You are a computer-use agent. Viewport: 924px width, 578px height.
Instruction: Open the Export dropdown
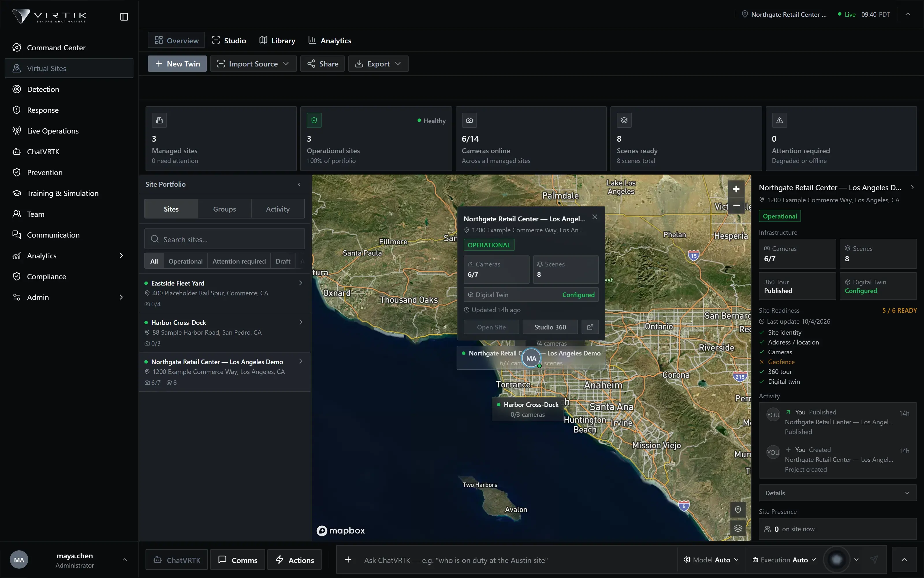click(378, 64)
